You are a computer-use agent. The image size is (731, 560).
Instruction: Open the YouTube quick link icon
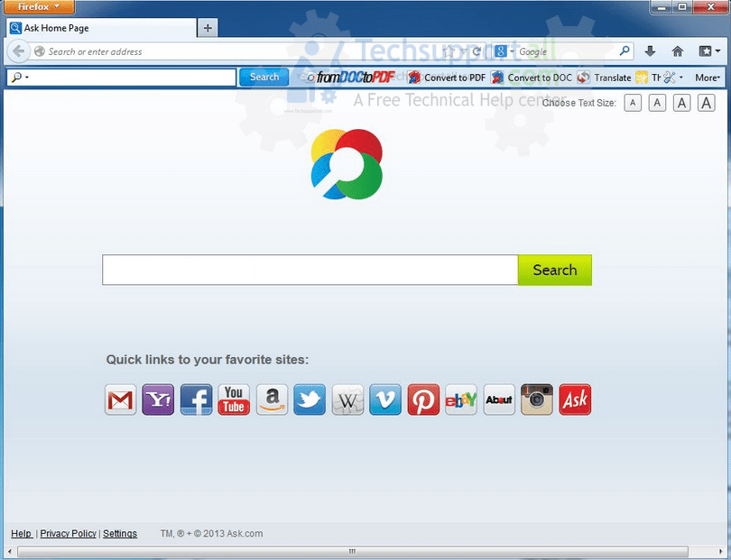[x=234, y=399]
